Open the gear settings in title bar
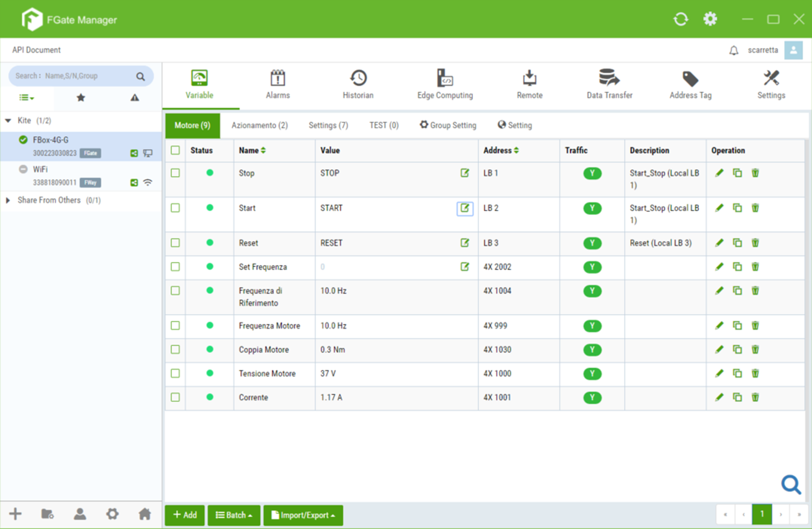This screenshot has height=529, width=812. (x=710, y=19)
